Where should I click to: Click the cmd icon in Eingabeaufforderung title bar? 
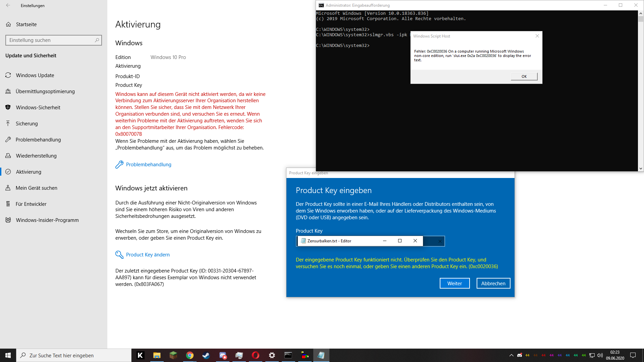tap(321, 5)
